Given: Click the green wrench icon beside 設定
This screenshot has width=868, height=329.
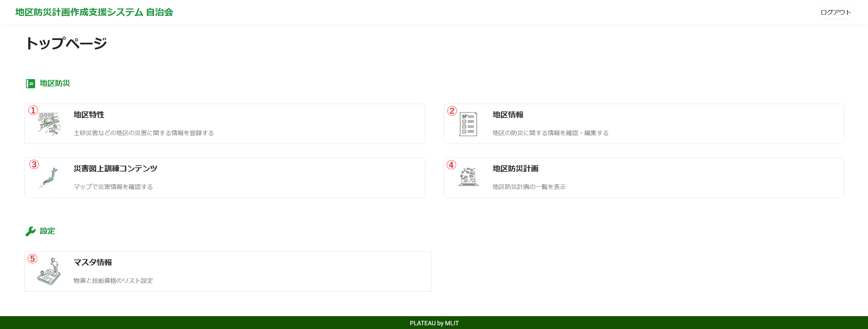Looking at the screenshot, I should click(x=31, y=231).
